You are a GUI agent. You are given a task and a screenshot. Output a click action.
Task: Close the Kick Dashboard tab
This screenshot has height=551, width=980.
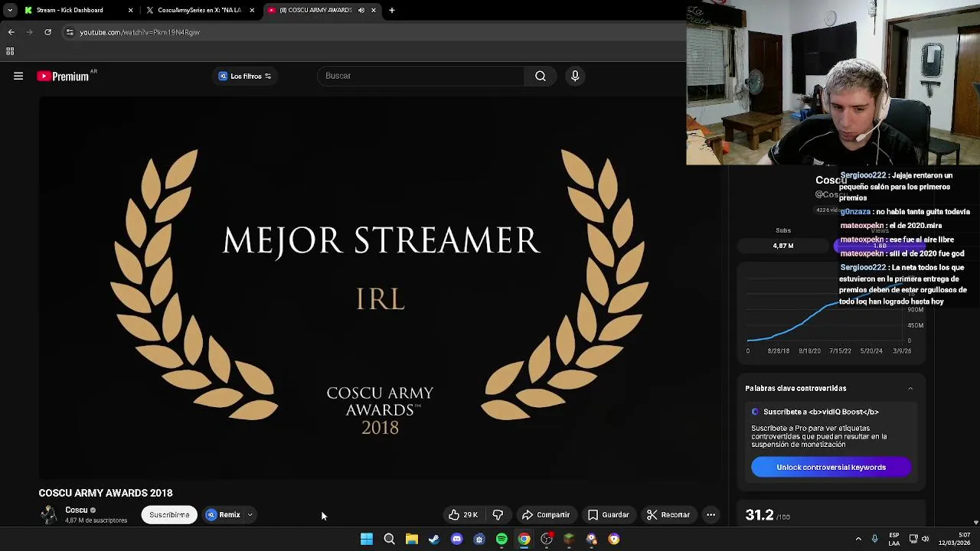tap(130, 10)
